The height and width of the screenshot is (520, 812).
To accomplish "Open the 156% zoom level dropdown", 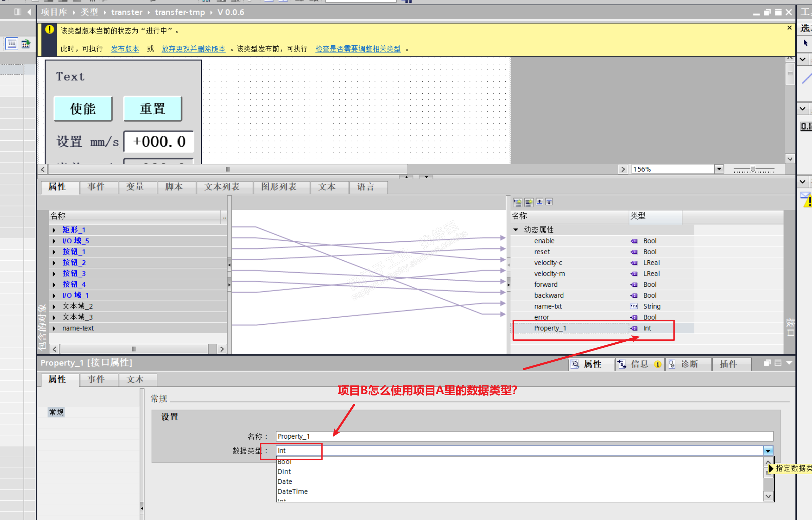I will pos(719,169).
